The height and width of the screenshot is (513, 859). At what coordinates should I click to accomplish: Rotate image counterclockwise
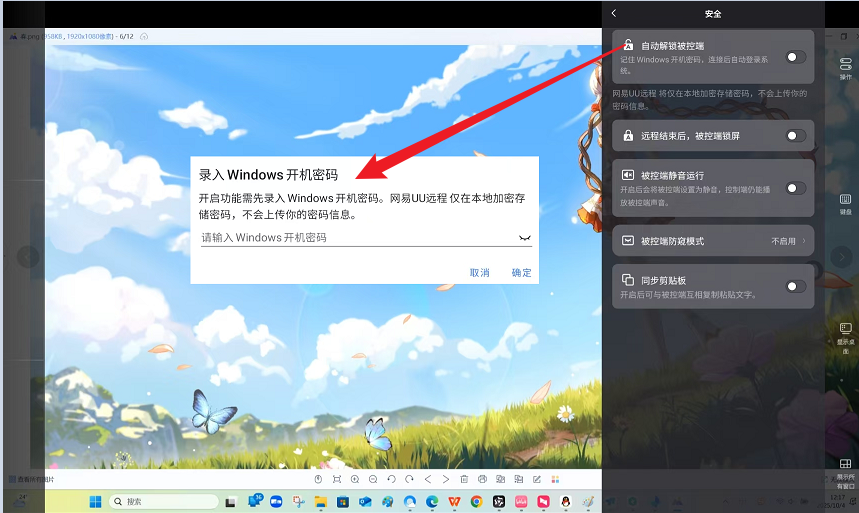pos(391,480)
